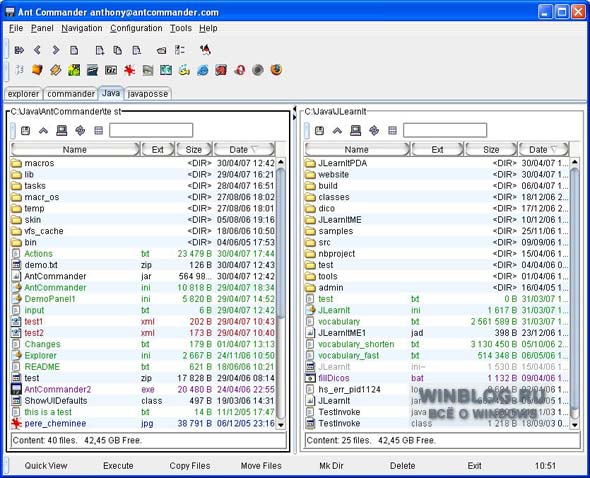Switch to the javaposse tab
Viewport: 590px width, 478px height.
pyautogui.click(x=148, y=94)
